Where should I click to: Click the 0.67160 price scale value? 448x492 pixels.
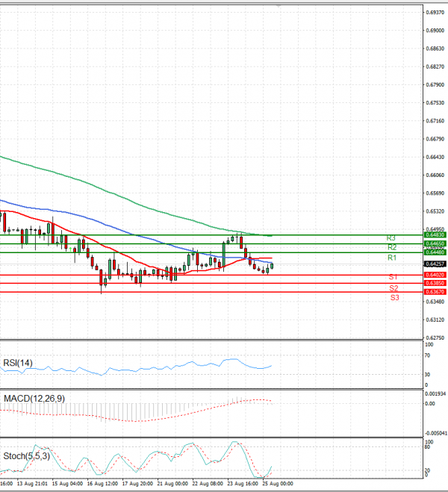click(x=435, y=121)
